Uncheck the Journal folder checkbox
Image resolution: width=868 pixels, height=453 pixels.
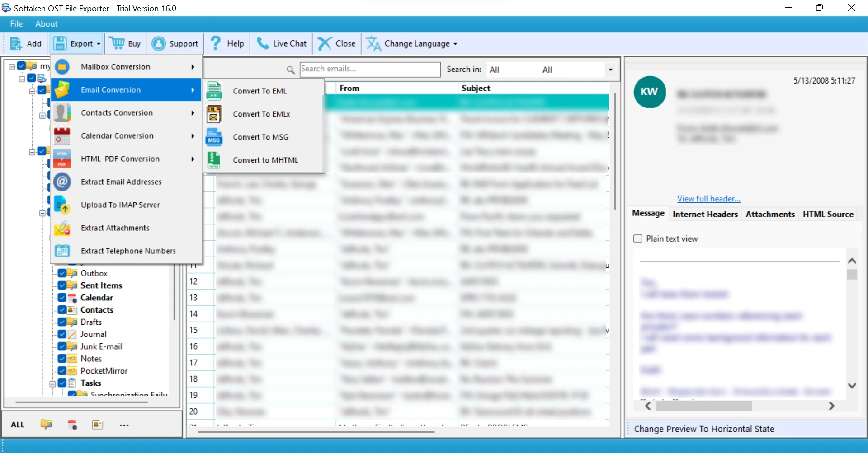point(62,334)
